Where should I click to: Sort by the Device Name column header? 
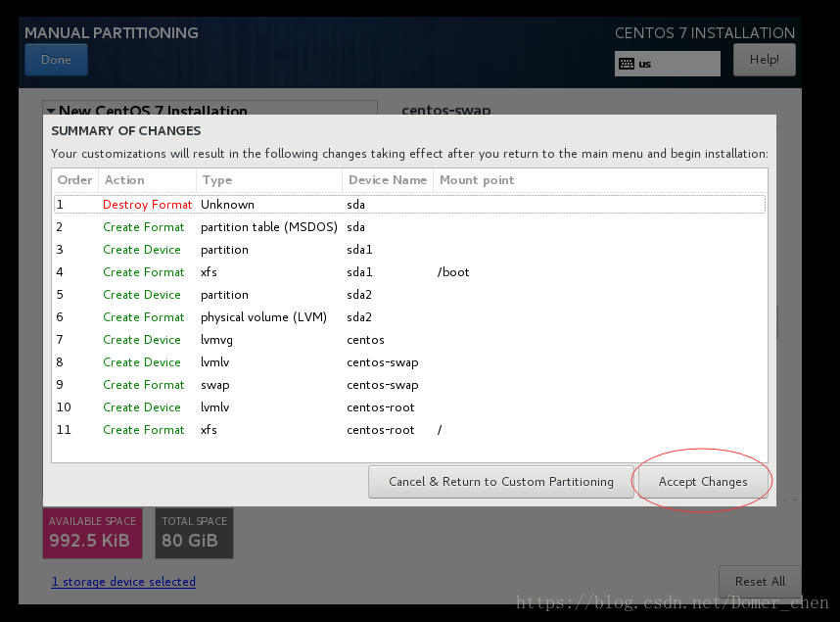point(388,180)
